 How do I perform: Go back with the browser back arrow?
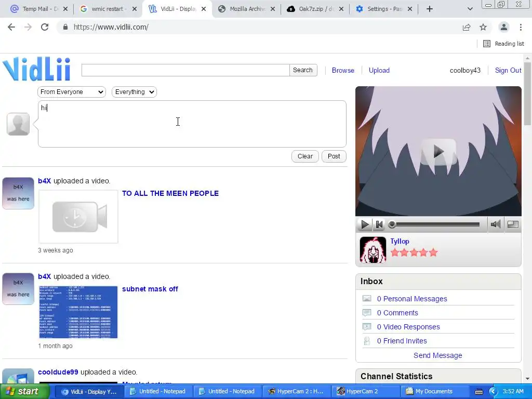tap(11, 27)
